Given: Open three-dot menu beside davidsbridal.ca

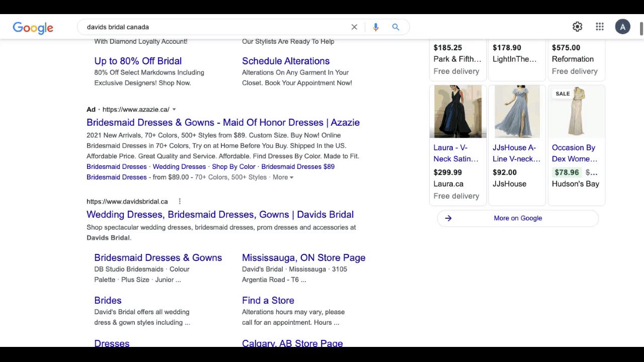Looking at the screenshot, I should pyautogui.click(x=180, y=202).
